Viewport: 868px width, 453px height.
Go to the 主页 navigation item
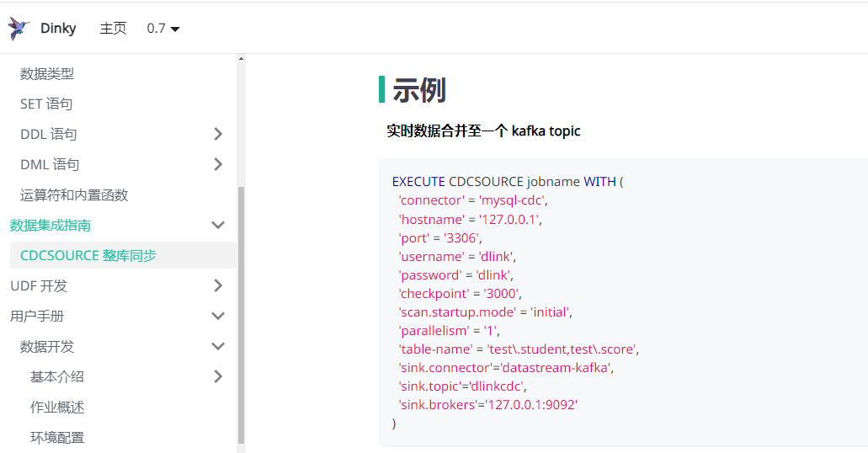coord(113,29)
